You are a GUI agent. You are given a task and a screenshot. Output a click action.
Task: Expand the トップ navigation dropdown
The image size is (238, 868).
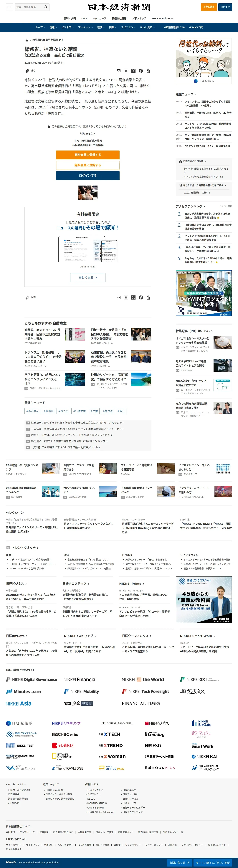tap(40, 27)
